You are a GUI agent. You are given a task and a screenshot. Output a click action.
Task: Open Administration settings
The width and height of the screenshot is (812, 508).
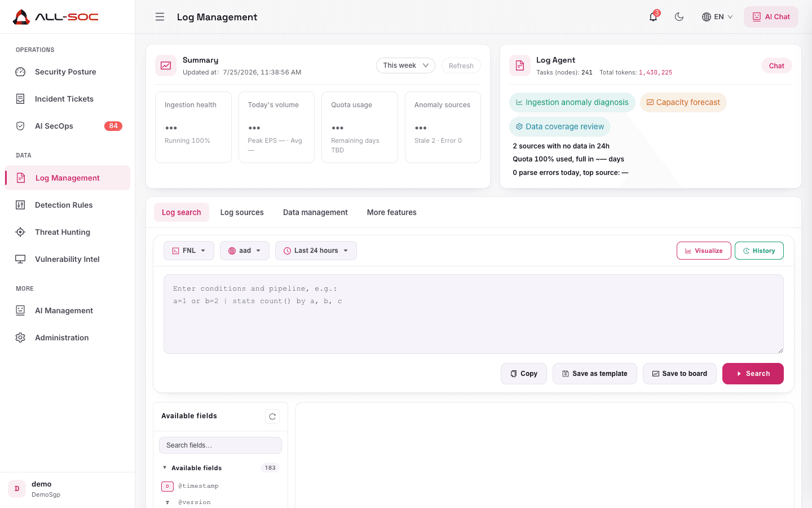coord(68,338)
